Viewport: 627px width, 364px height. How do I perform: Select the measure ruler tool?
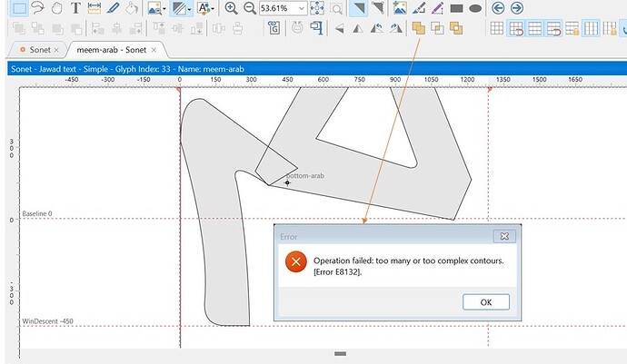tap(94, 8)
